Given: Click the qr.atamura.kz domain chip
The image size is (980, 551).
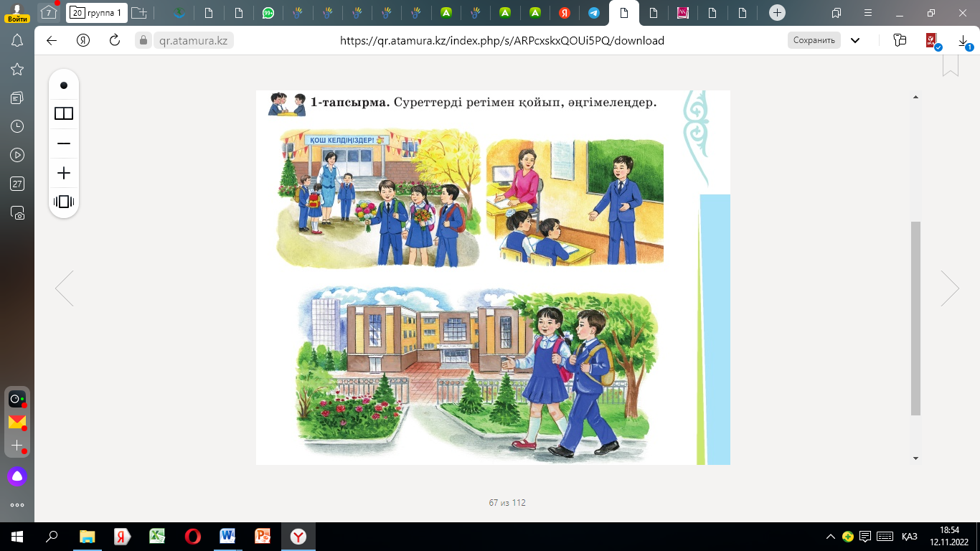Looking at the screenshot, I should tap(193, 41).
